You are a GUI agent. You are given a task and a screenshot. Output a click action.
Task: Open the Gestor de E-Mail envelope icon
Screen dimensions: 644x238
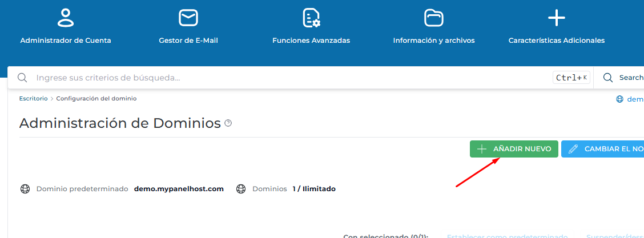(x=188, y=18)
